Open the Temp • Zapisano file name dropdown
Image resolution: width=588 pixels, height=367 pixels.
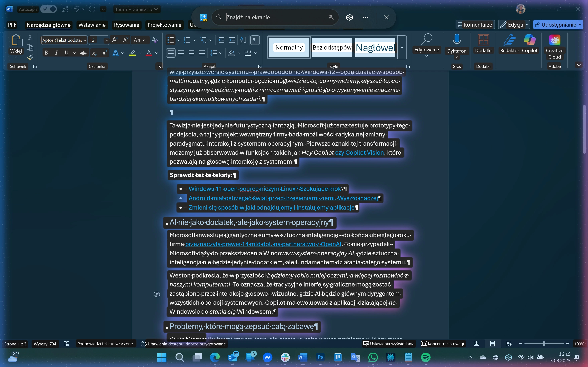click(x=136, y=9)
